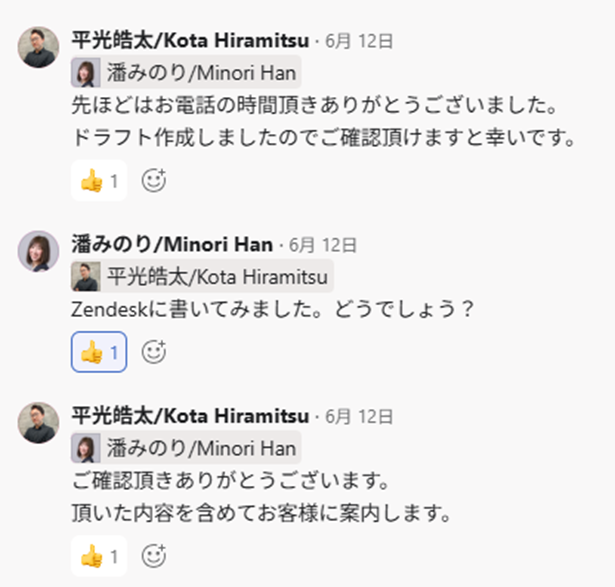This screenshot has height=587, width=615.
Task: Click the sender name above the ご確認頂き message
Action: point(191,415)
